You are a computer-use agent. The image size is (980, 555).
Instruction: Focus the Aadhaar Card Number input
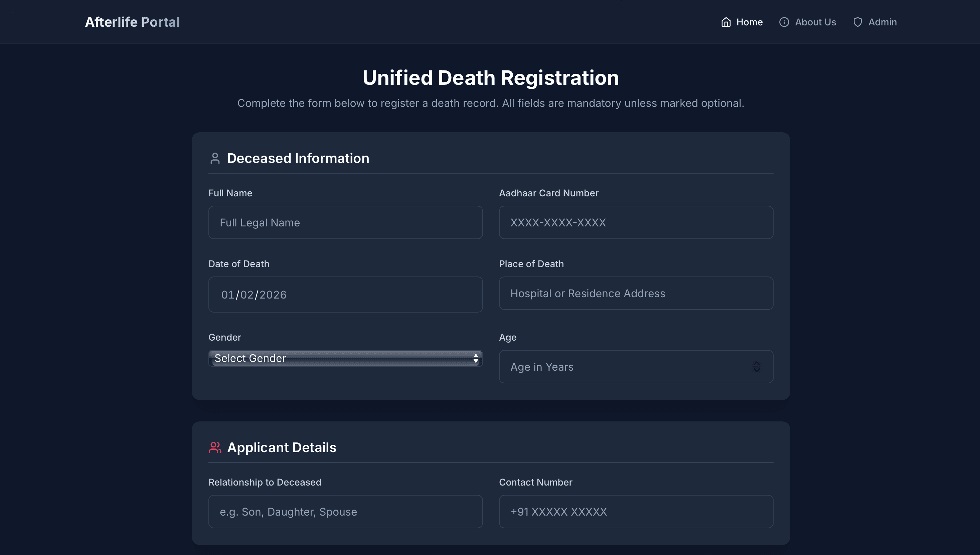tap(636, 223)
